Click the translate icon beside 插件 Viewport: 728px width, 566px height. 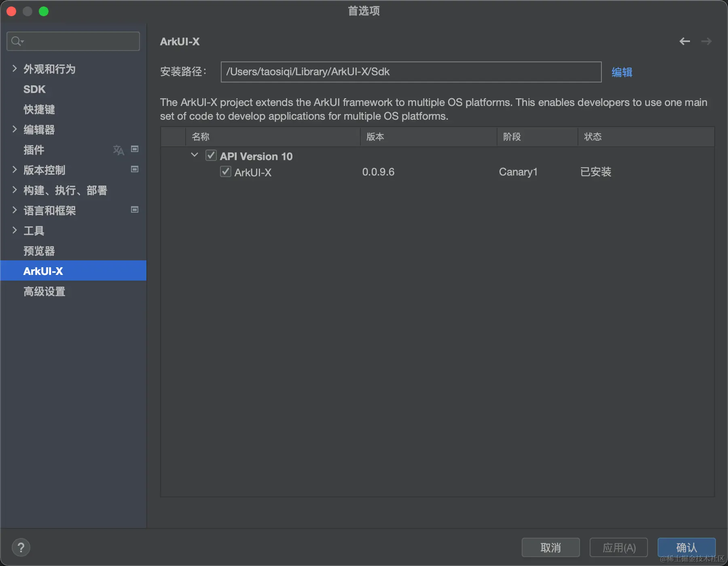coord(119,150)
